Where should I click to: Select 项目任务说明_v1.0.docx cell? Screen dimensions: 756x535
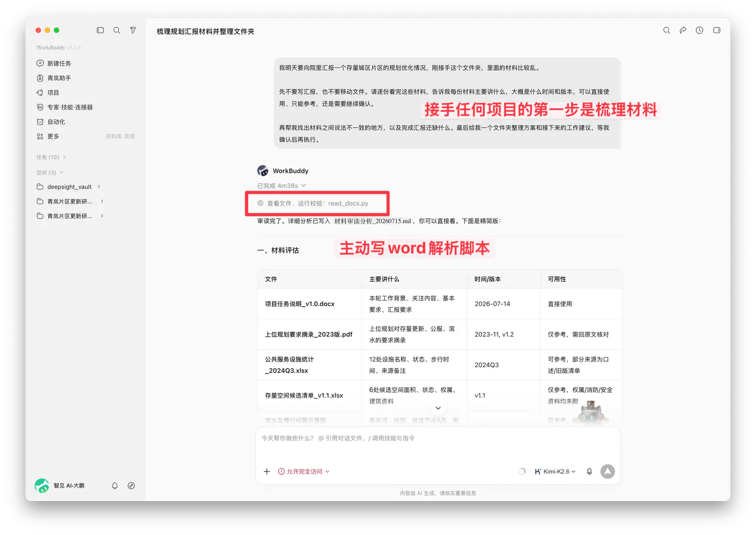309,304
